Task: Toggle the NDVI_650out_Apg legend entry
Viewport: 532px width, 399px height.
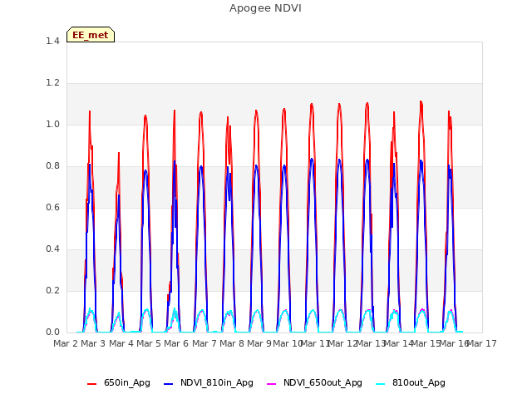Action: pos(314,382)
